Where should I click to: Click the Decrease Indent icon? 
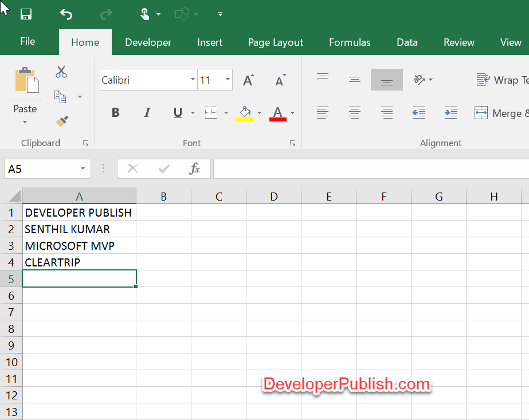tap(419, 112)
